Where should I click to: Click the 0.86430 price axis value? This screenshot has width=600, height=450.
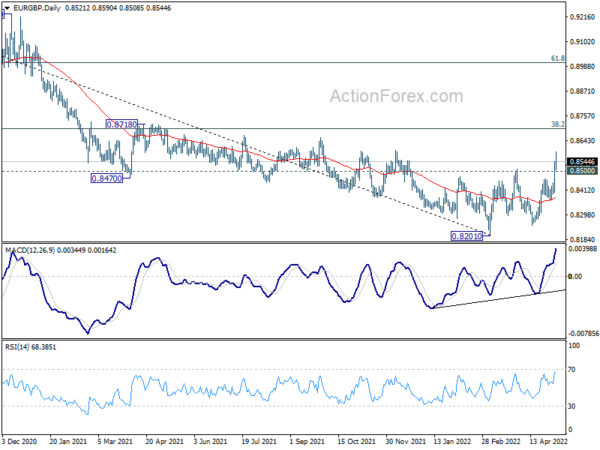pos(582,141)
